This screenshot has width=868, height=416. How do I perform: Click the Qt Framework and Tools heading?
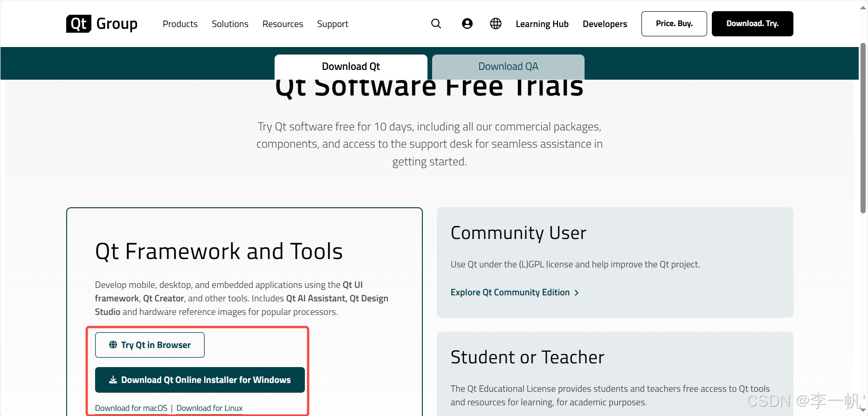pyautogui.click(x=219, y=252)
